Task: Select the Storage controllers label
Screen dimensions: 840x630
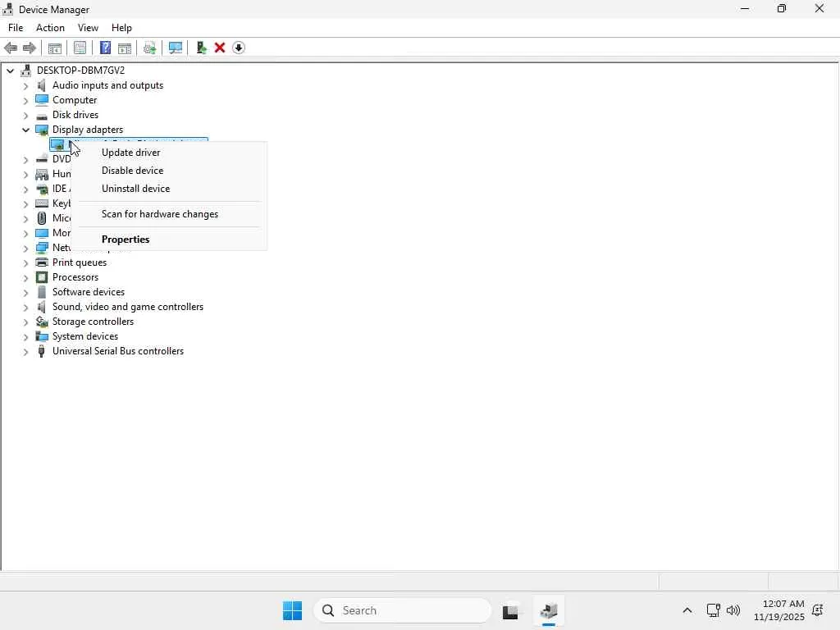Action: tap(94, 322)
